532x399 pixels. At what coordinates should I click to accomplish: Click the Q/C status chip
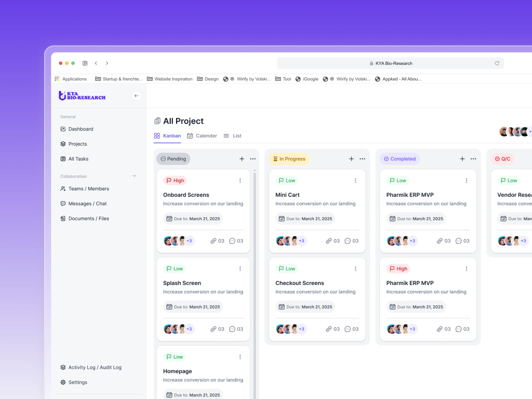pyautogui.click(x=503, y=159)
